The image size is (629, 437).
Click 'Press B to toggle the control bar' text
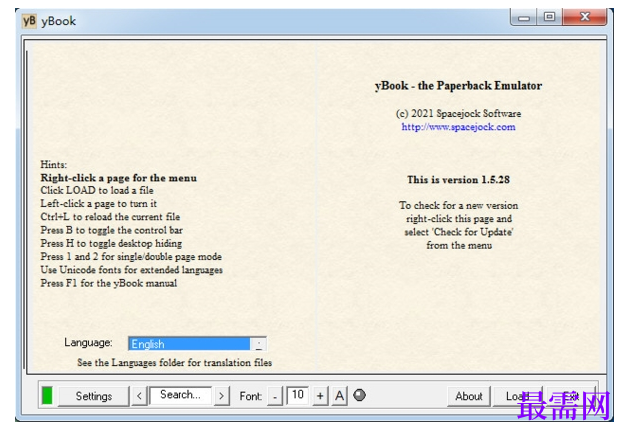pos(112,230)
